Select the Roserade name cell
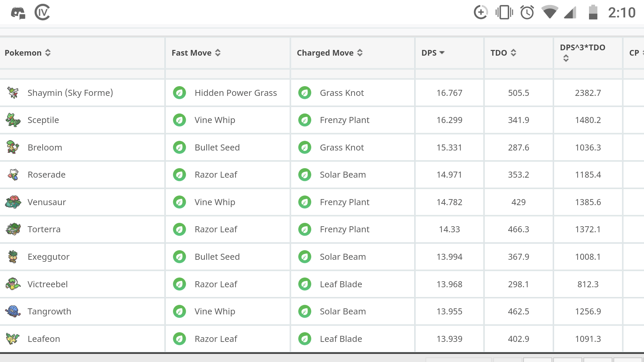644x362 pixels. [47, 175]
